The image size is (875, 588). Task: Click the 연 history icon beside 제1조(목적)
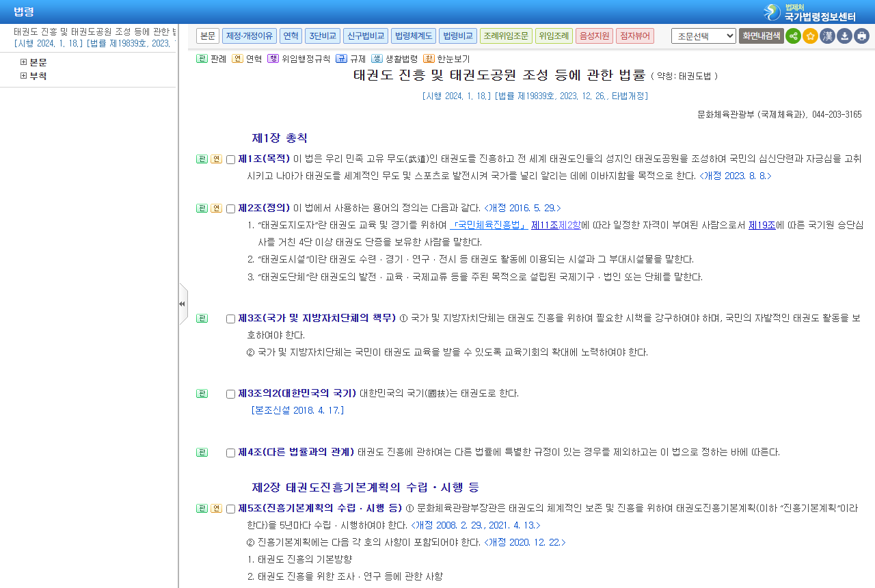[216, 159]
